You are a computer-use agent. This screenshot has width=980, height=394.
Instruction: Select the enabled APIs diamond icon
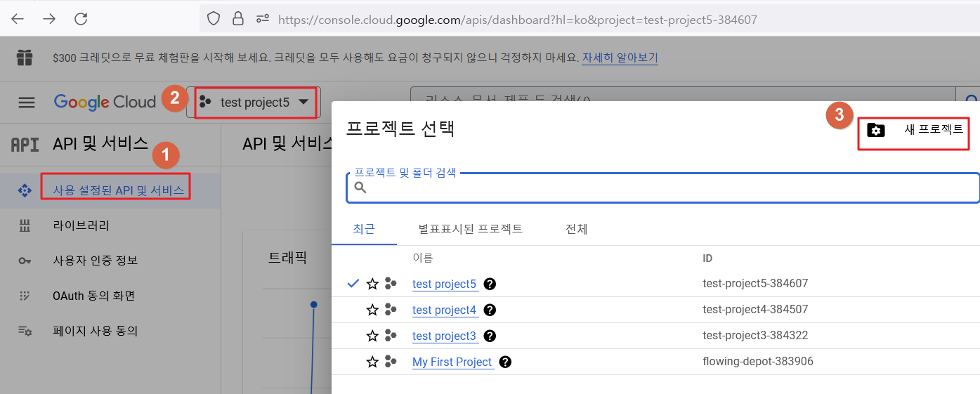tap(25, 190)
